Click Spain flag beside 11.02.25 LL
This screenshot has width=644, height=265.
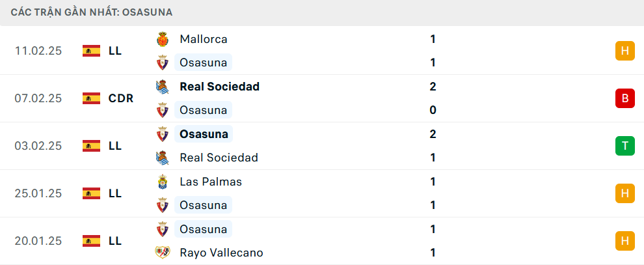point(91,51)
